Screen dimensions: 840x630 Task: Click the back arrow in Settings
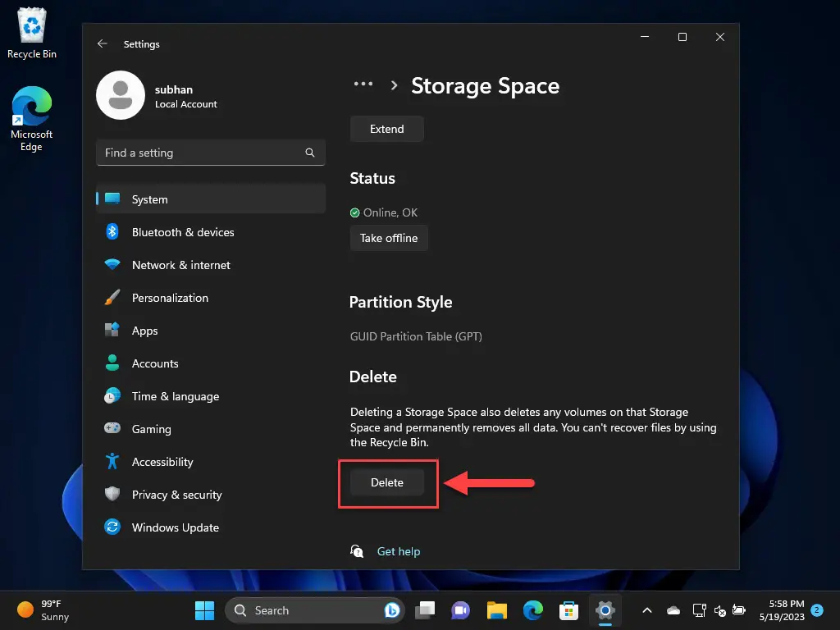103,44
